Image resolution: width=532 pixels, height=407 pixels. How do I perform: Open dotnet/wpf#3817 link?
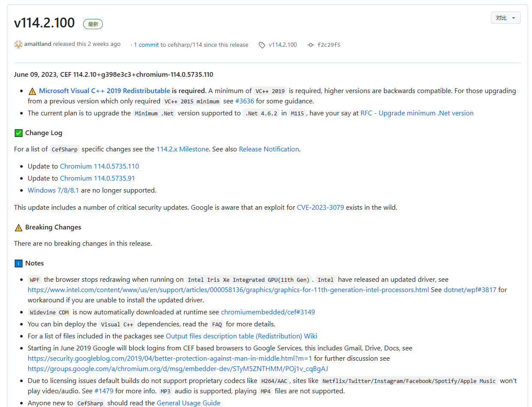[x=470, y=290]
